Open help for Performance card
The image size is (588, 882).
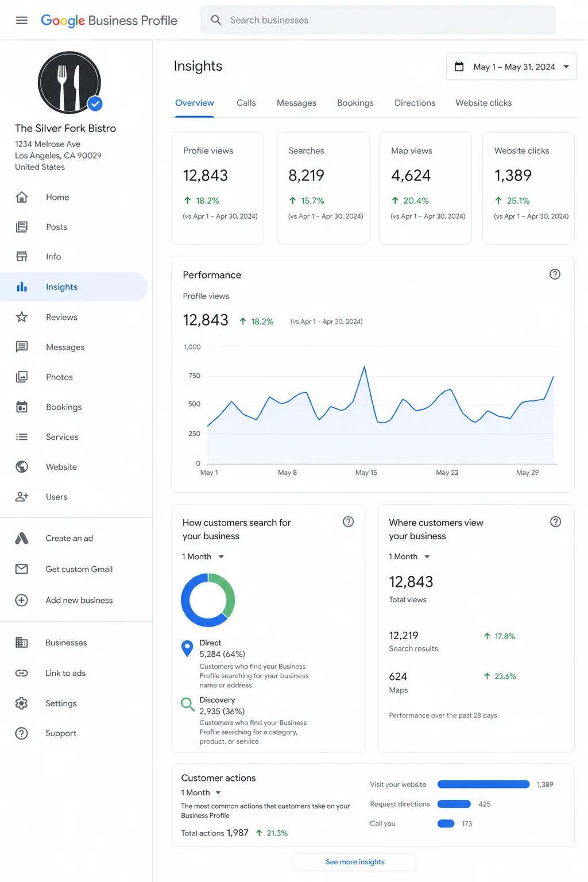[555, 274]
